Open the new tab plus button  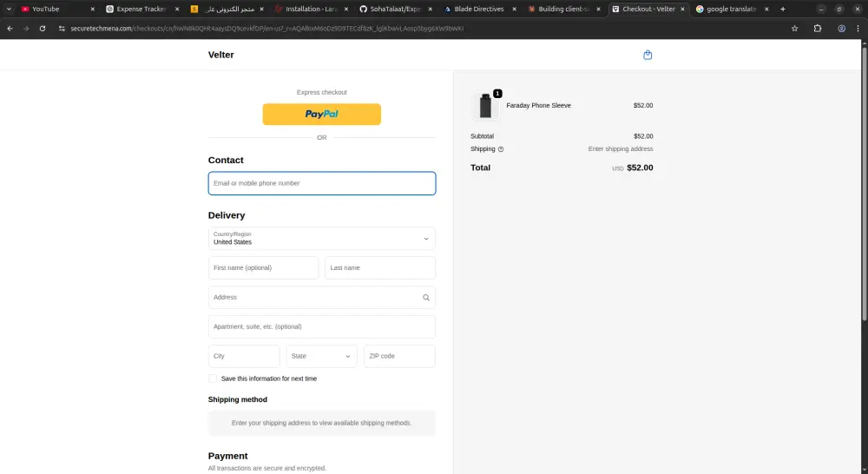(x=782, y=9)
